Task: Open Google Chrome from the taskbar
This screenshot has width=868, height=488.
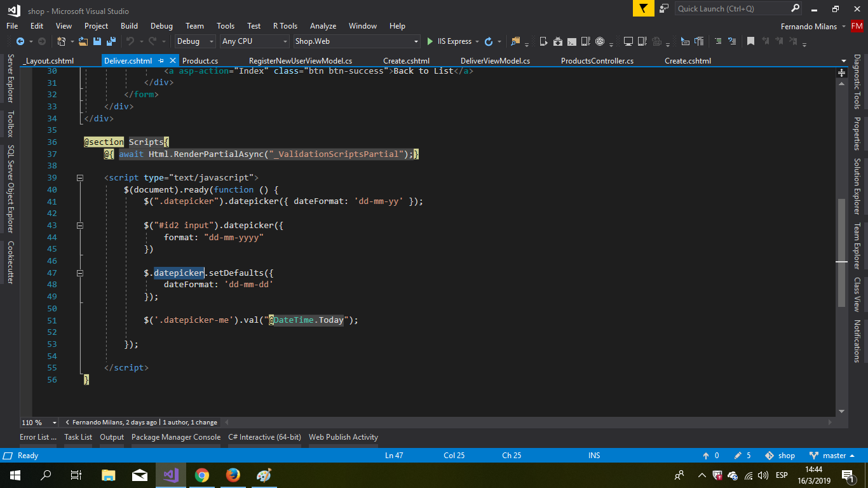Action: tap(202, 475)
